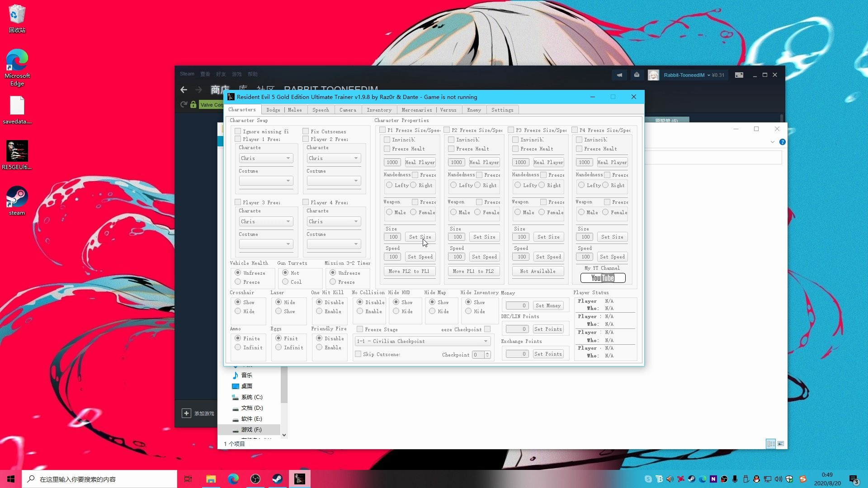Open Player 1 Character dropdown
This screenshot has height=488, width=868.
tap(266, 158)
